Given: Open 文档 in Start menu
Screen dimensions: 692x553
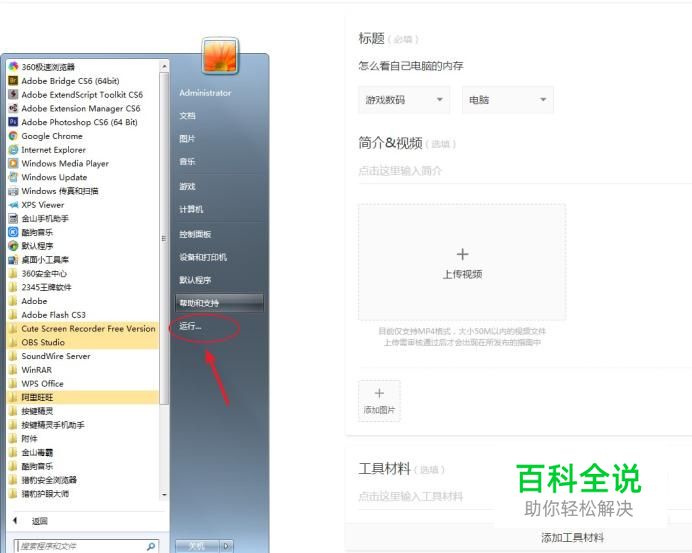Looking at the screenshot, I should point(187,116).
